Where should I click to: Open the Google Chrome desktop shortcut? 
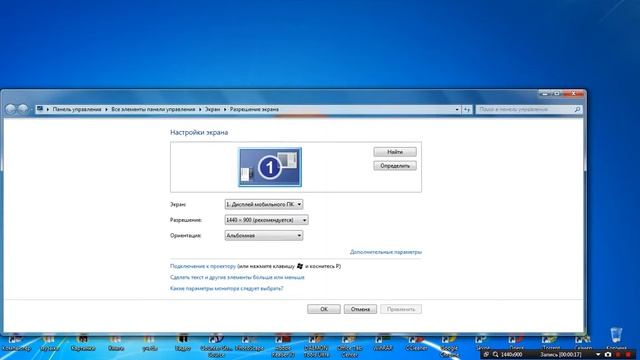click(x=449, y=347)
